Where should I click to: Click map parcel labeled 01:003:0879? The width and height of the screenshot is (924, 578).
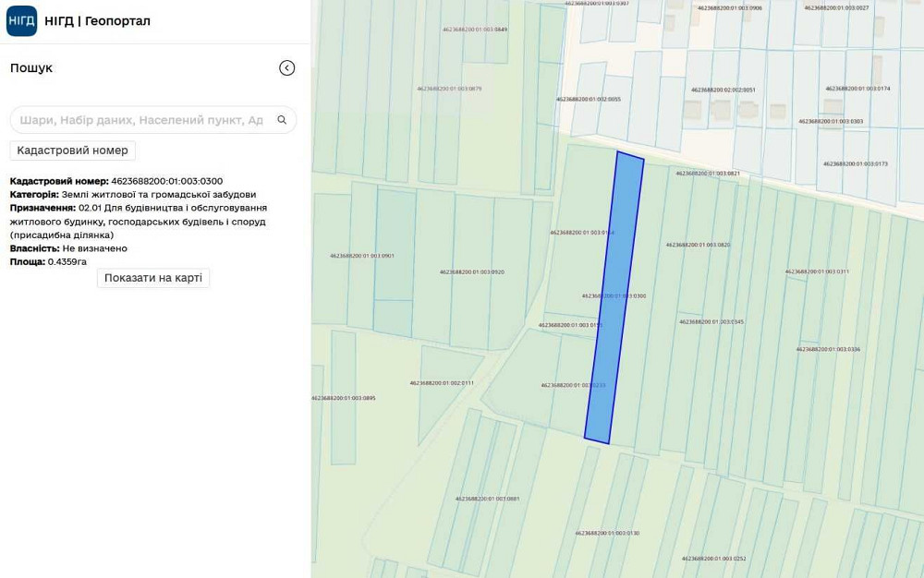point(449,89)
